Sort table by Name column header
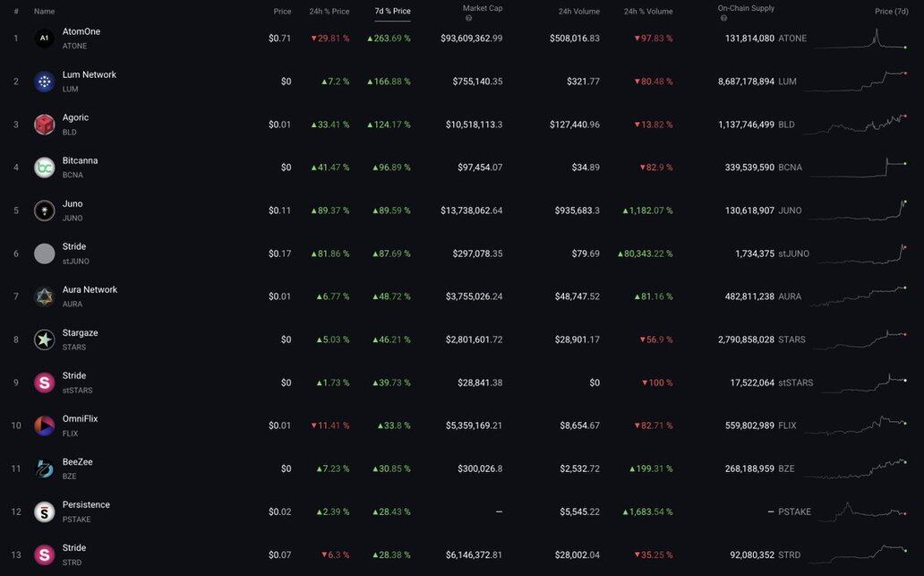 (x=44, y=12)
